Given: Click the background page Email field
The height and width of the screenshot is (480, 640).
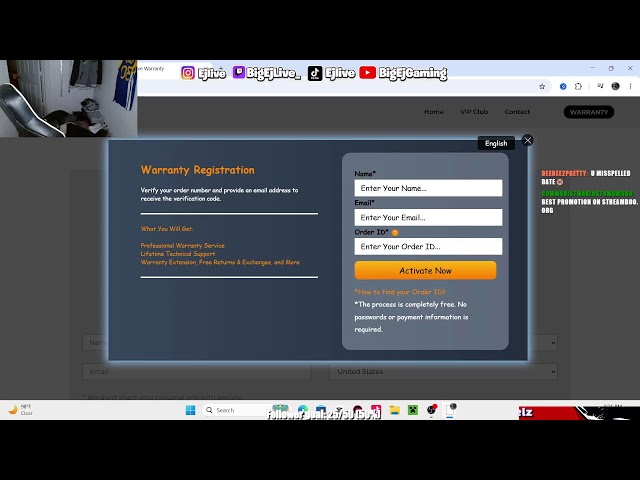Looking at the screenshot, I should 196,371.
